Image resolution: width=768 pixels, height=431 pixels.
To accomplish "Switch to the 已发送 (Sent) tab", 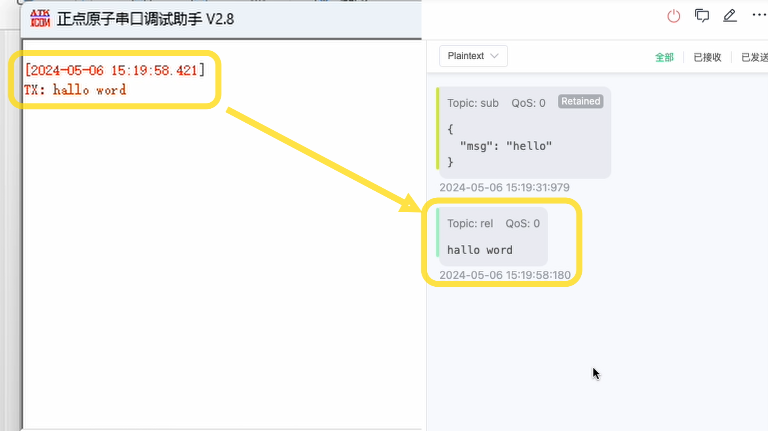I will 753,57.
